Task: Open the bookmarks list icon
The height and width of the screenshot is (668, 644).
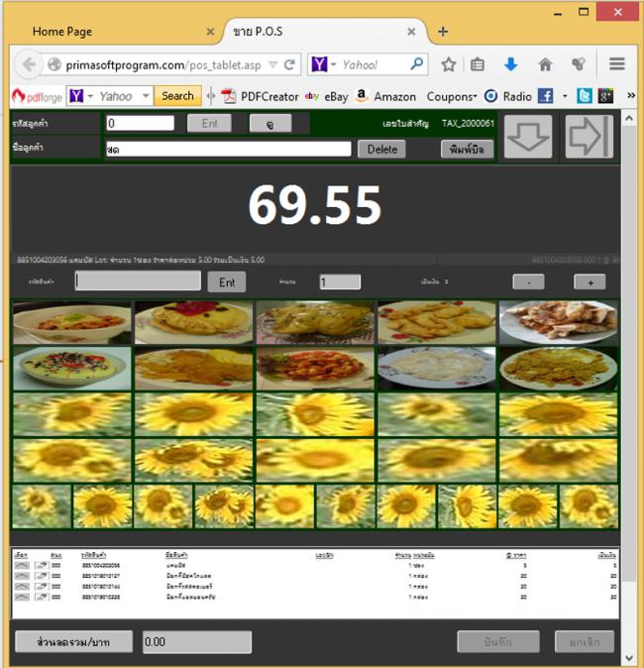Action: point(478,64)
